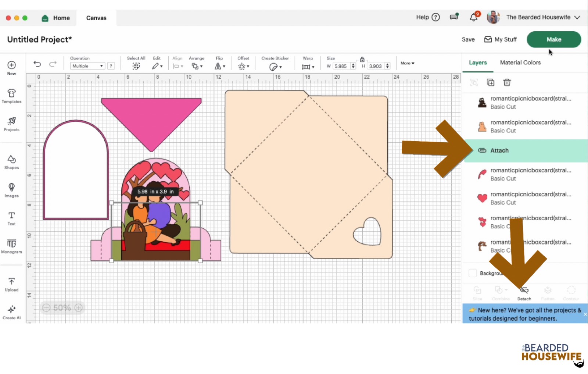Click Detach in the layers panel

pos(524,293)
